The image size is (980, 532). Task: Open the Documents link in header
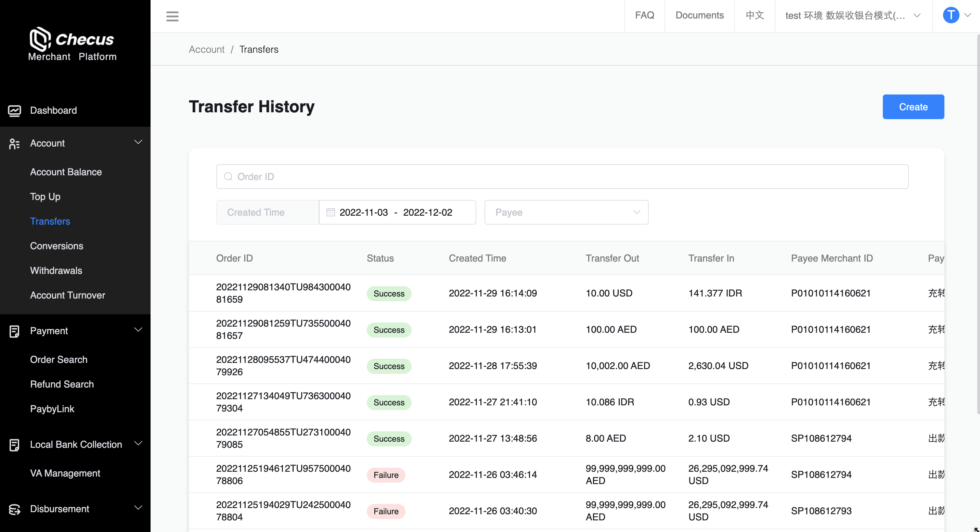coord(699,16)
